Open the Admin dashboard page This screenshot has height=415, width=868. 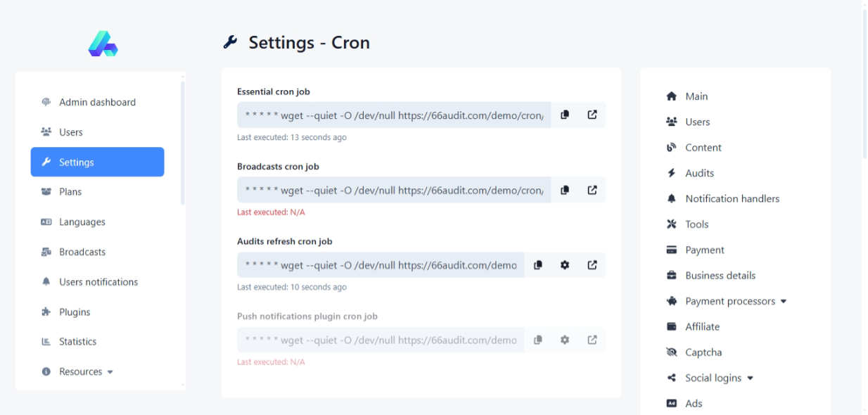point(97,102)
